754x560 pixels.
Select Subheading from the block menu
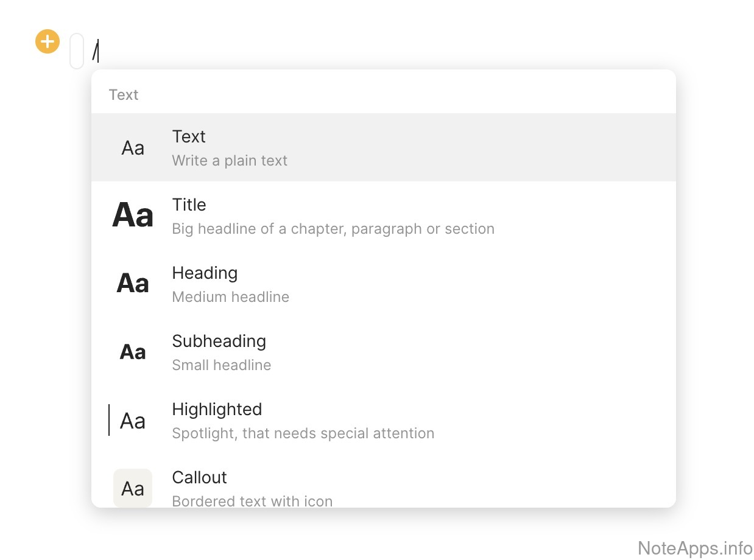(219, 341)
